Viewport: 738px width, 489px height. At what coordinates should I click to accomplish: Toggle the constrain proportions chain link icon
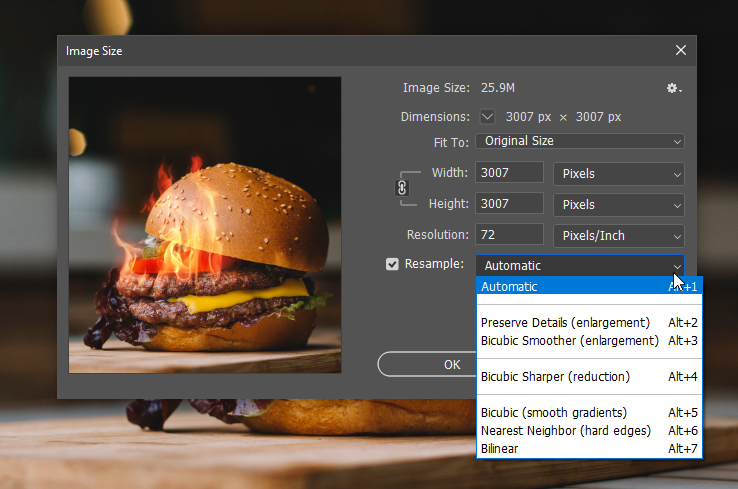coord(401,188)
